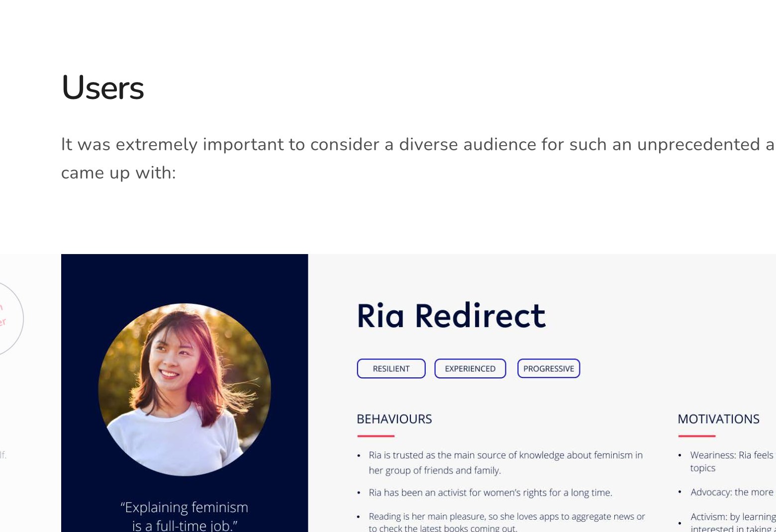Click the PROGRESSIVE tag badge
The height and width of the screenshot is (532, 776).
[549, 368]
